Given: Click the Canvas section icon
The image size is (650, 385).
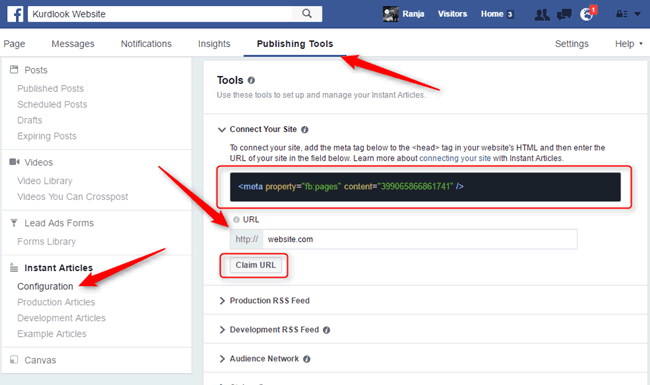Looking at the screenshot, I should click(x=14, y=360).
